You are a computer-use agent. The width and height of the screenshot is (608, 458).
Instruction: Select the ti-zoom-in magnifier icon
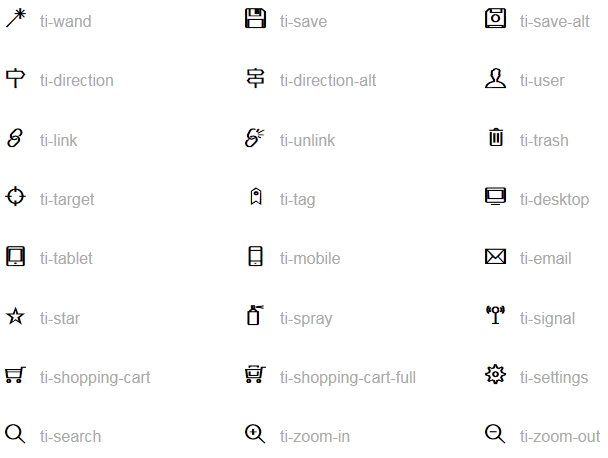click(255, 434)
